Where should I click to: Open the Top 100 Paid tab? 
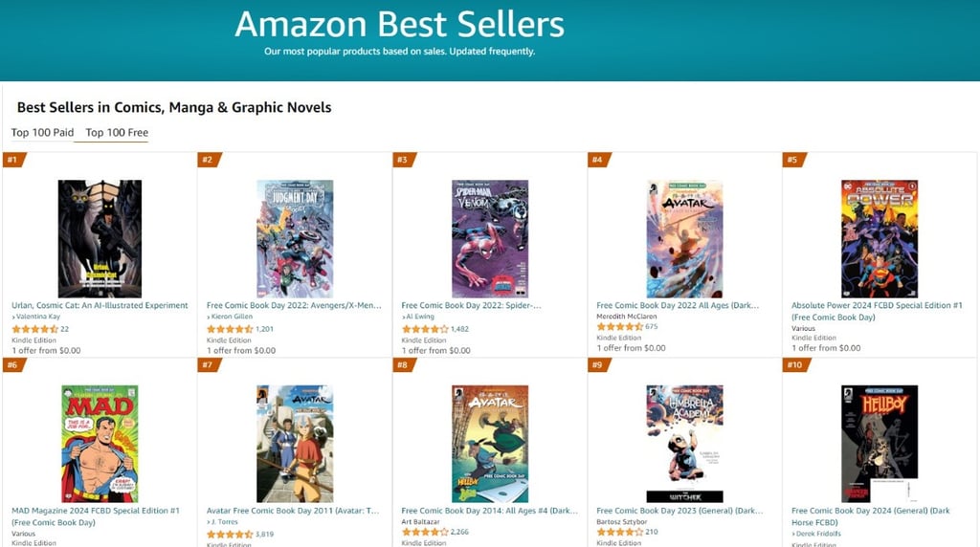[x=42, y=132]
